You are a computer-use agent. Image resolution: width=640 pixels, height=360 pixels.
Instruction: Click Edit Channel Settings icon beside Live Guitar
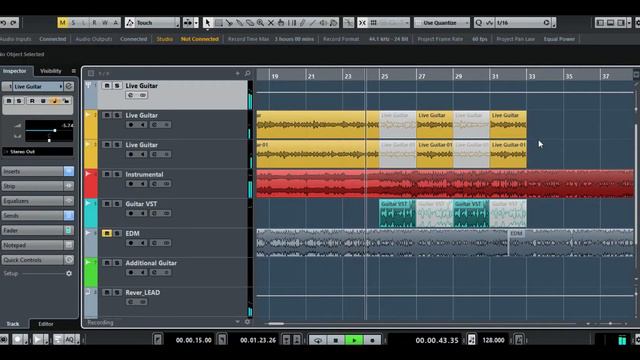(x=69, y=86)
